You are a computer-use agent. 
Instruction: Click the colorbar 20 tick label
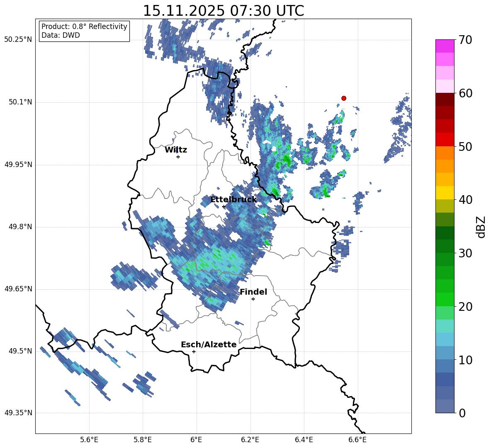(466, 307)
